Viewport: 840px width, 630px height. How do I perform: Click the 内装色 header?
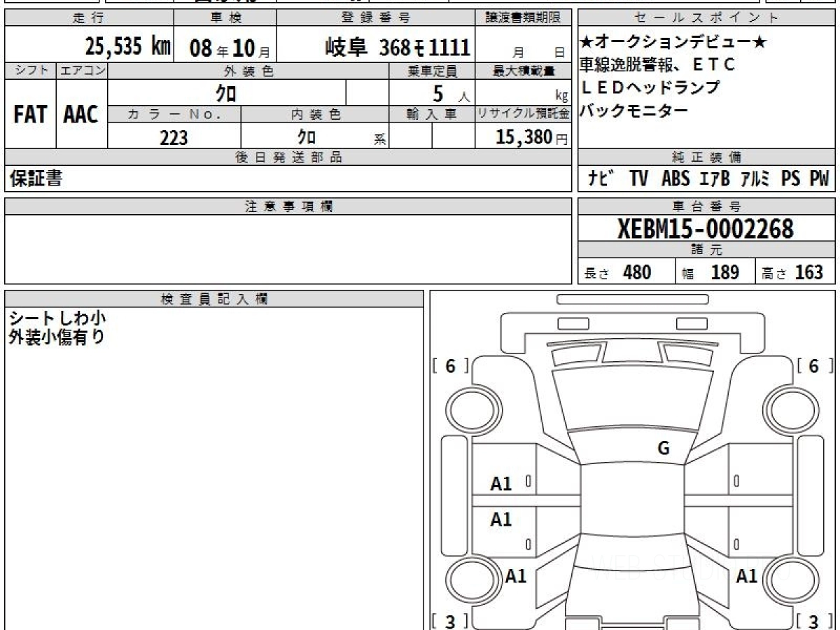coord(315,115)
